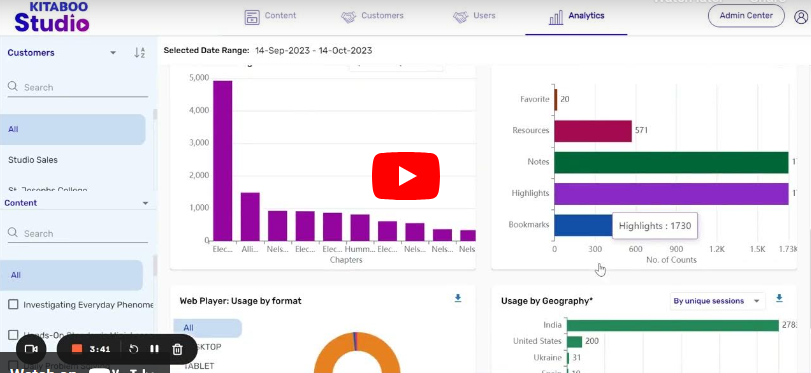The height and width of the screenshot is (373, 811).
Task: Stop recording with red square button
Action: [77, 349]
